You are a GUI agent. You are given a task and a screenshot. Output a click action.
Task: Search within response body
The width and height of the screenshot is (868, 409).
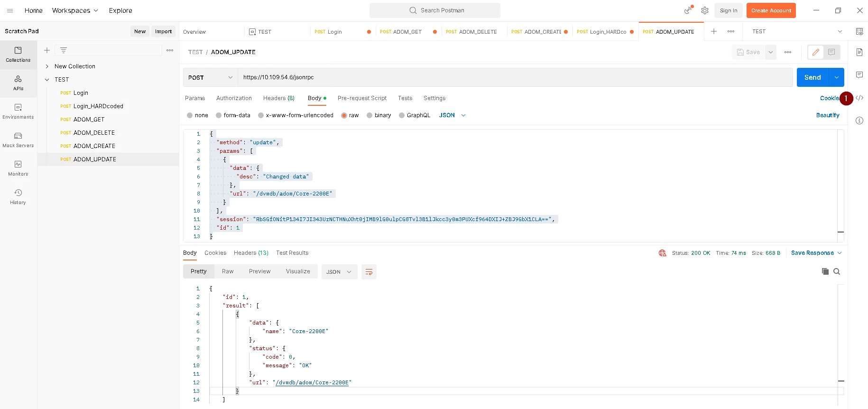tap(837, 271)
